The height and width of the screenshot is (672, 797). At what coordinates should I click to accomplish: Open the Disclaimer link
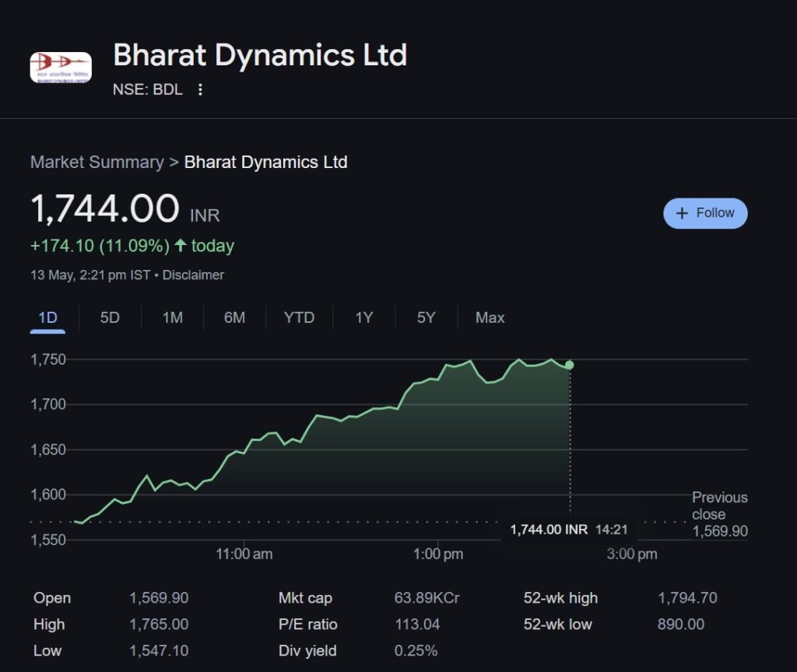point(193,275)
